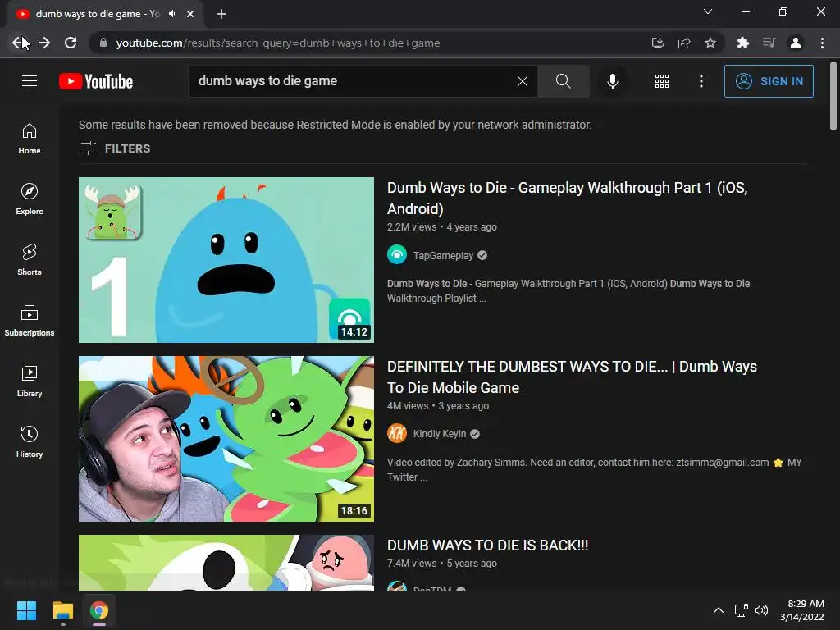
Task: Open the YouTube apps grid
Action: click(x=662, y=81)
